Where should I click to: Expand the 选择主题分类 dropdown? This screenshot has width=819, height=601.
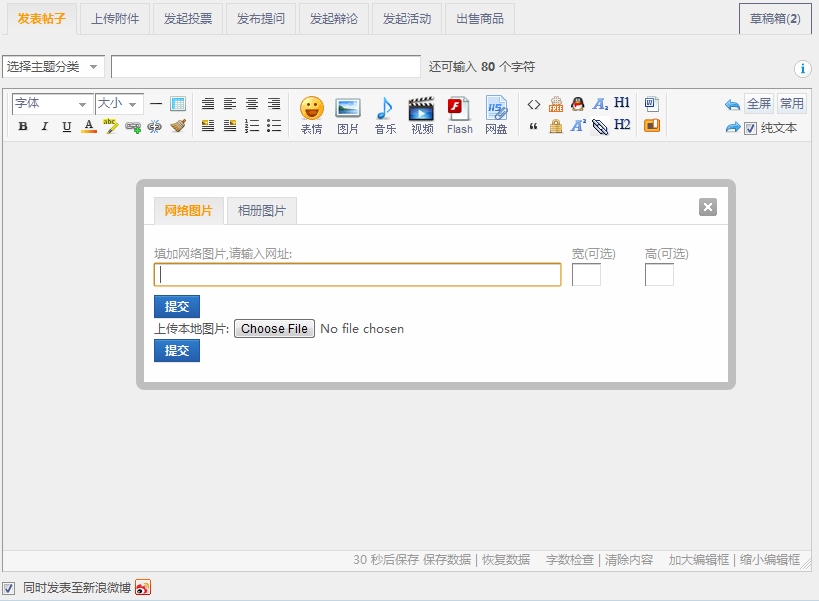53,66
